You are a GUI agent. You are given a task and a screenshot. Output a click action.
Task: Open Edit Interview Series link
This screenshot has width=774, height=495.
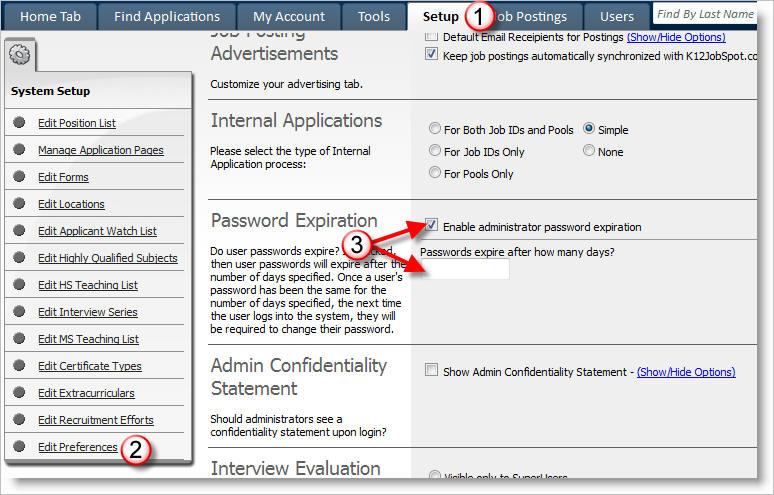88,312
